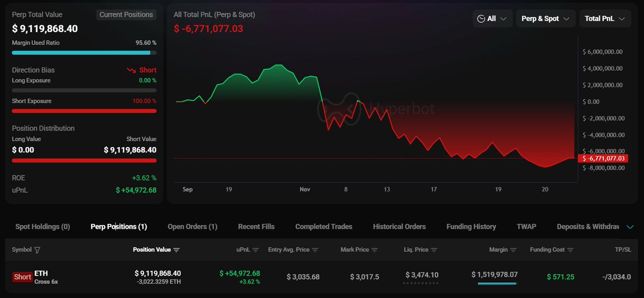The width and height of the screenshot is (644, 298).
Task: Click the -3,022.3259 ETH size text
Action: click(158, 282)
